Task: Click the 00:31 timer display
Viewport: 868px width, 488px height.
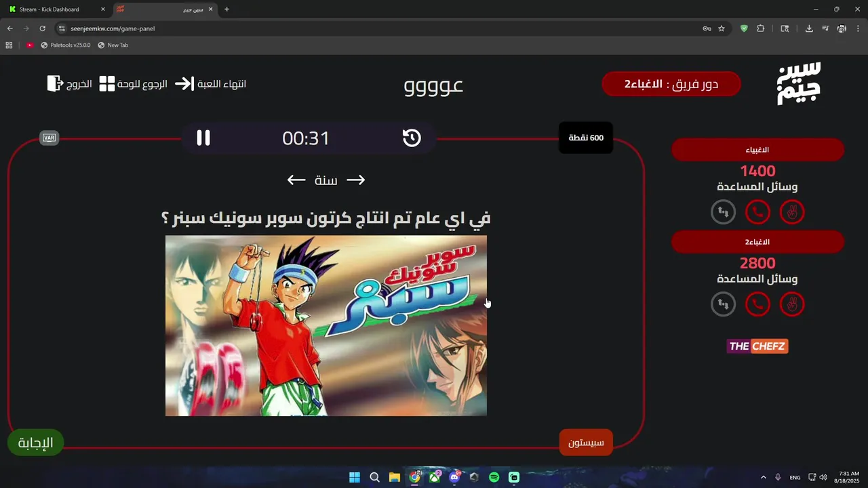Action: coord(306,138)
